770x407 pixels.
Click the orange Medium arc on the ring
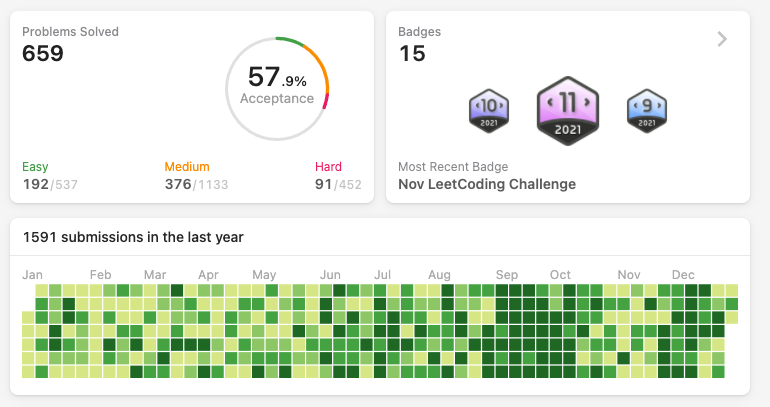[x=320, y=66]
